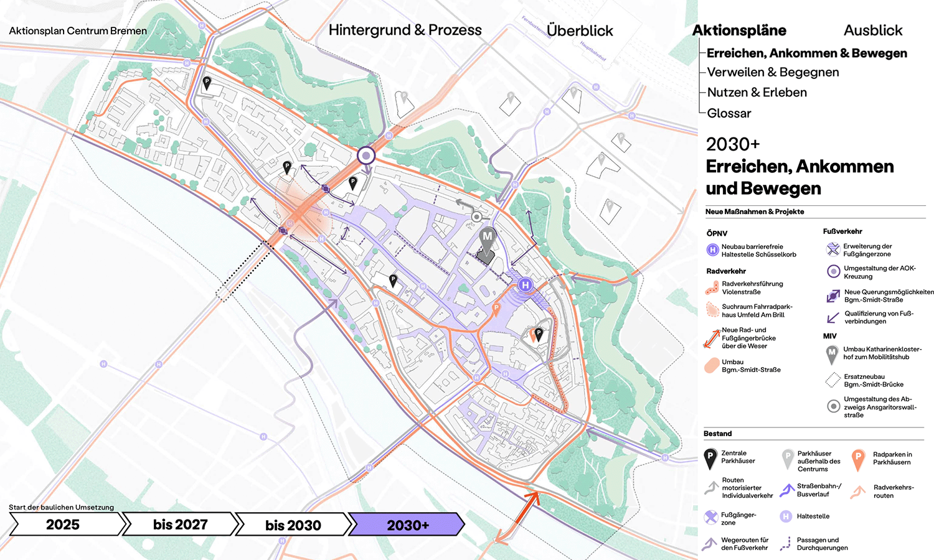Click the blue H Schüsselkorb stop marker on map
The image size is (934, 560).
[x=526, y=285]
